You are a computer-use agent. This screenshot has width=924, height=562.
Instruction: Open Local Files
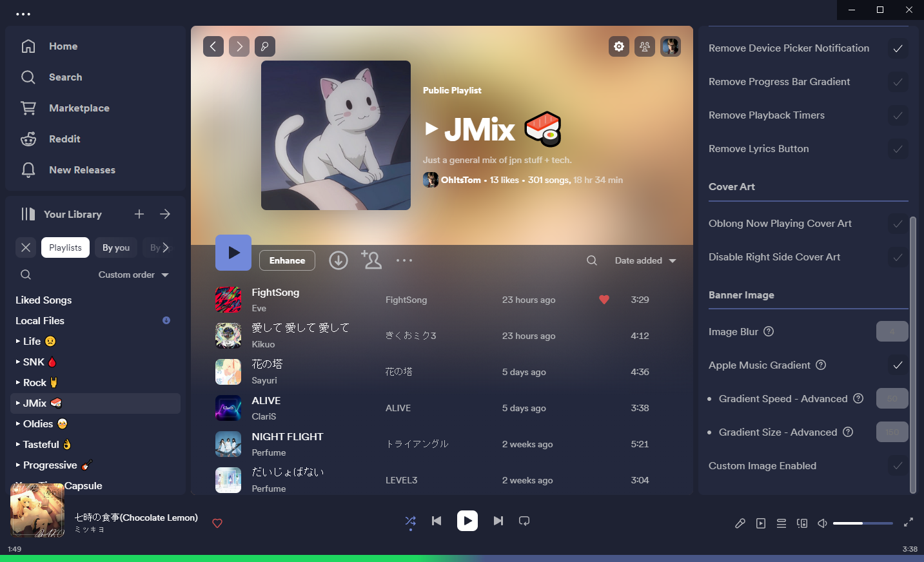pos(40,320)
